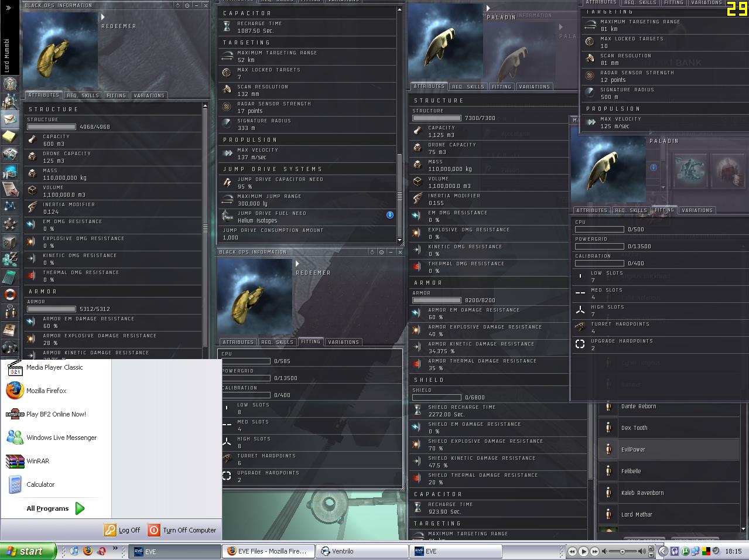Click Turn Off Computer button
The width and height of the screenshot is (749, 560).
coord(182,530)
